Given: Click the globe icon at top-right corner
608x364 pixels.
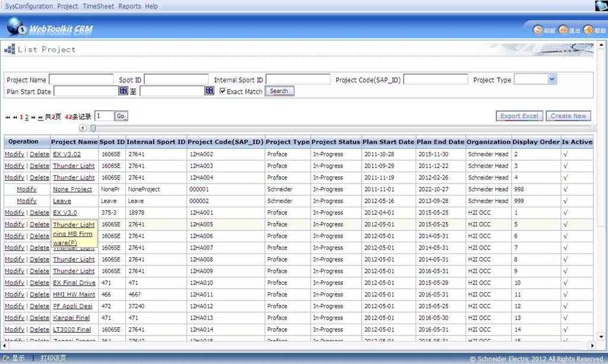Looking at the screenshot, I should coord(601,5).
